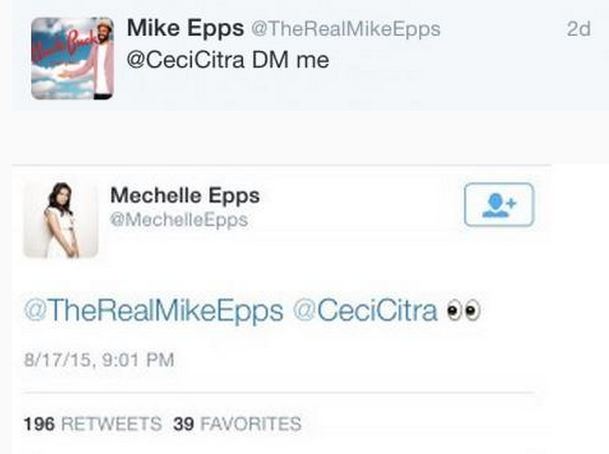Click the large blue @CeciCitra mention
Screen dimensions: 609x454
[365, 311]
